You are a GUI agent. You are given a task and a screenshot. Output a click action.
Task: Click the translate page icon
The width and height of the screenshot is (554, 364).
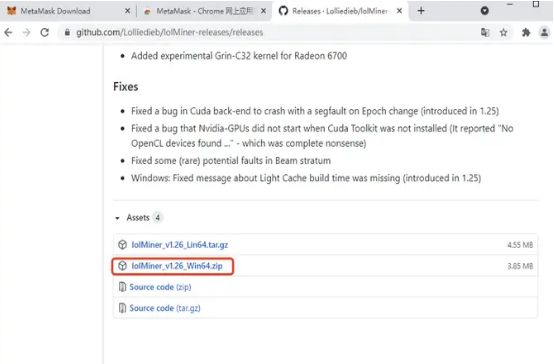click(485, 33)
